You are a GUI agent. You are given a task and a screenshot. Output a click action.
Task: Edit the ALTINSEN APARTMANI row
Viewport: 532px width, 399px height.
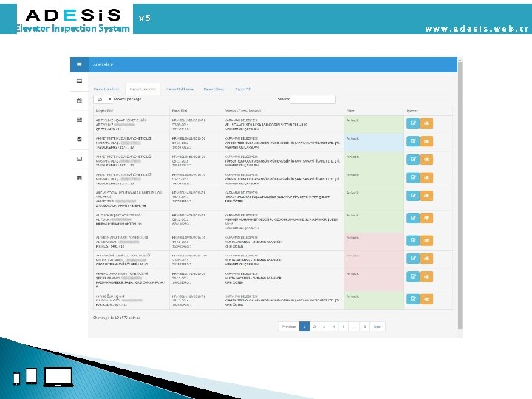(x=413, y=241)
